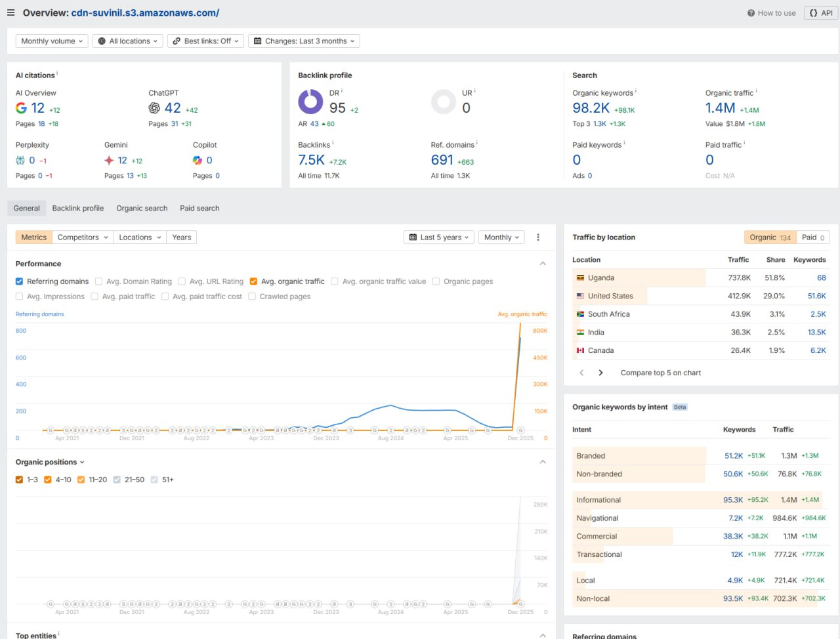This screenshot has height=639, width=840.
Task: Uncheck the Referring domains checkbox
Action: tap(20, 281)
